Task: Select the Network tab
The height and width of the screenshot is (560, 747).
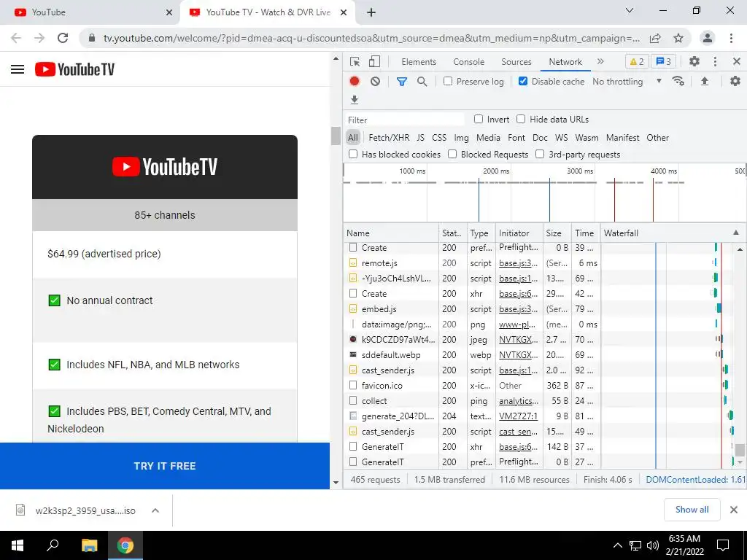Action: [x=565, y=61]
